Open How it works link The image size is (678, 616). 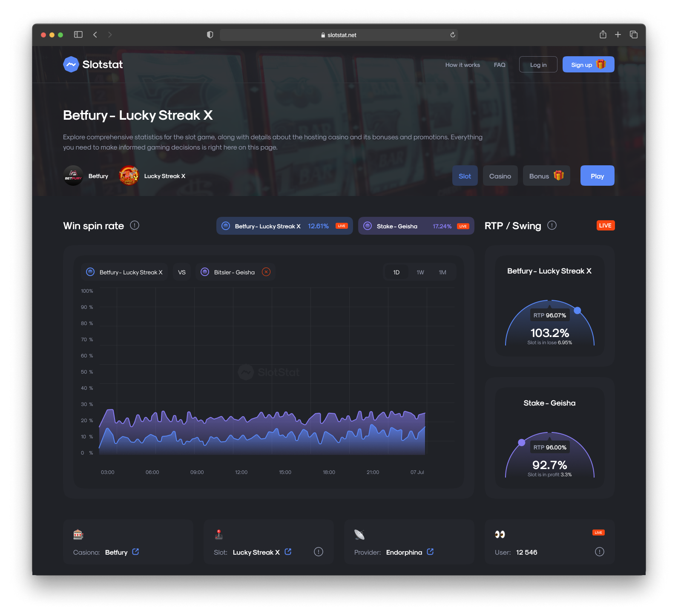[x=463, y=65]
